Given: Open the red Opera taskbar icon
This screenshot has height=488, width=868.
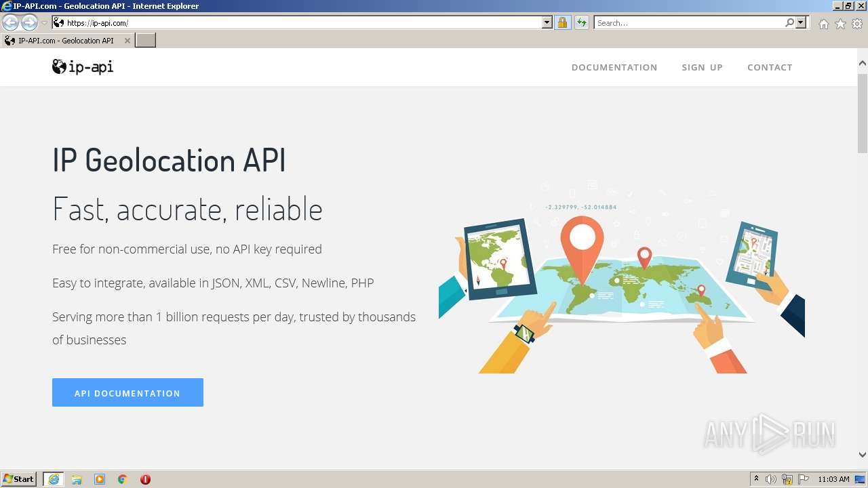Looking at the screenshot, I should click(145, 479).
